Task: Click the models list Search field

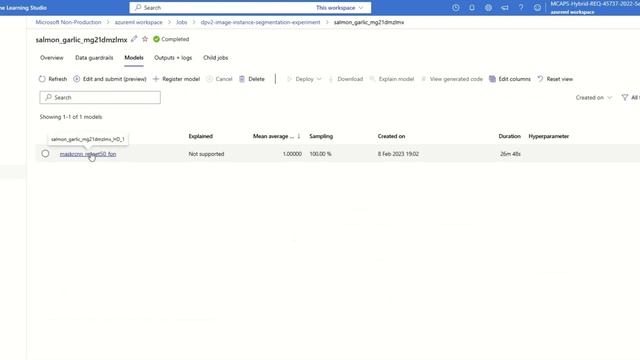Action: click(100, 98)
